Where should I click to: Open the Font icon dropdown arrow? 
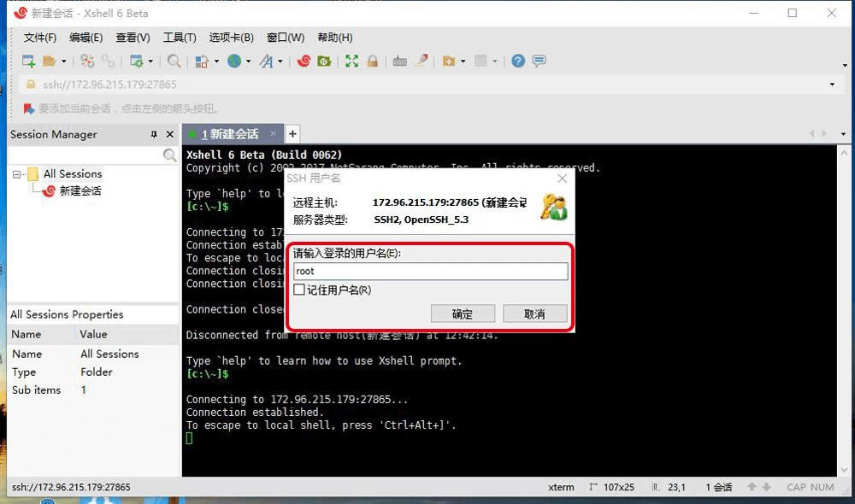[280, 61]
